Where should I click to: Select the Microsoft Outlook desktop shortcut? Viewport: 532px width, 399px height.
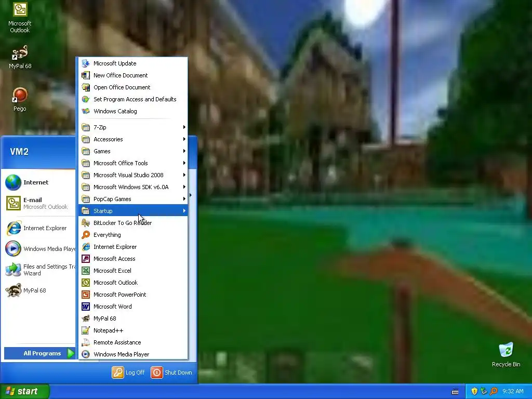tap(20, 18)
